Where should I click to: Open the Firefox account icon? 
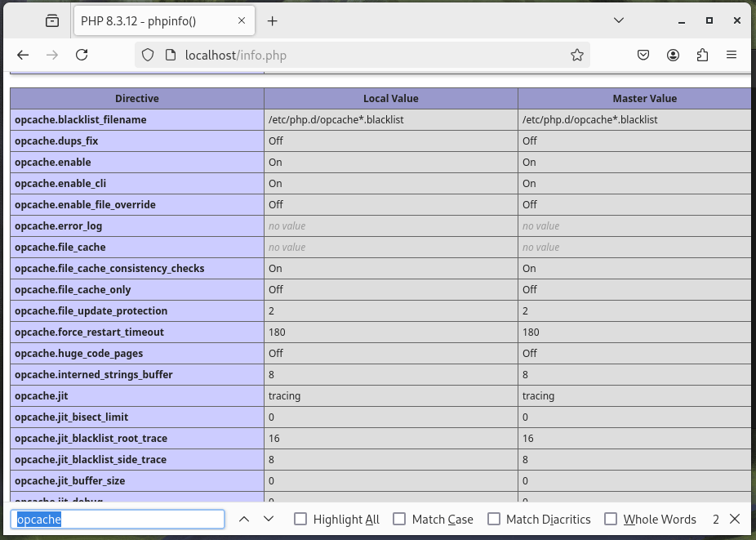click(673, 55)
